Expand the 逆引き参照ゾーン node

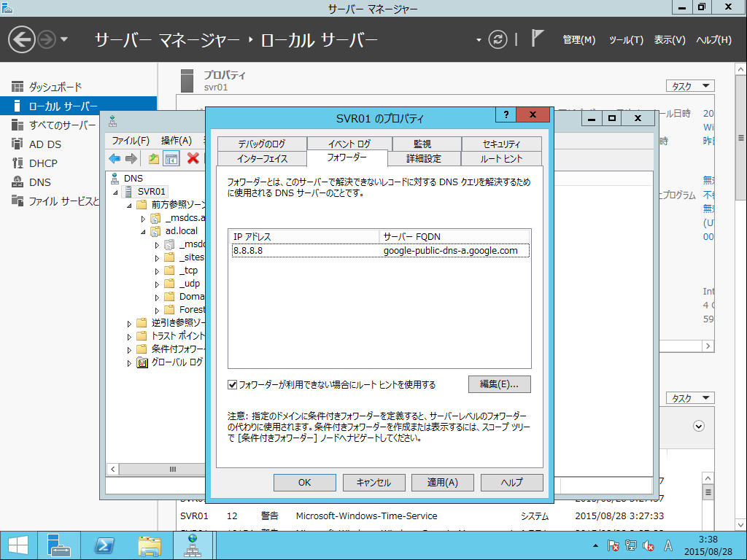click(x=129, y=323)
